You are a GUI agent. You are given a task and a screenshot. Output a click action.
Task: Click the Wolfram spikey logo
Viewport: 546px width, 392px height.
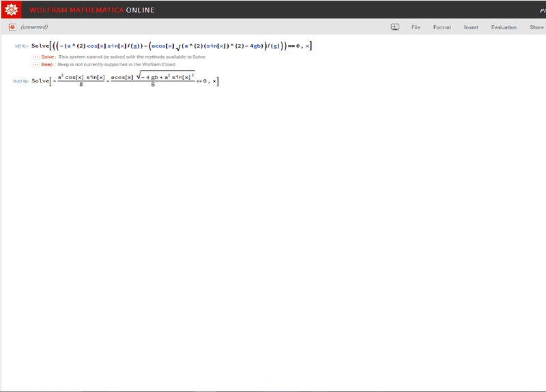(11, 10)
